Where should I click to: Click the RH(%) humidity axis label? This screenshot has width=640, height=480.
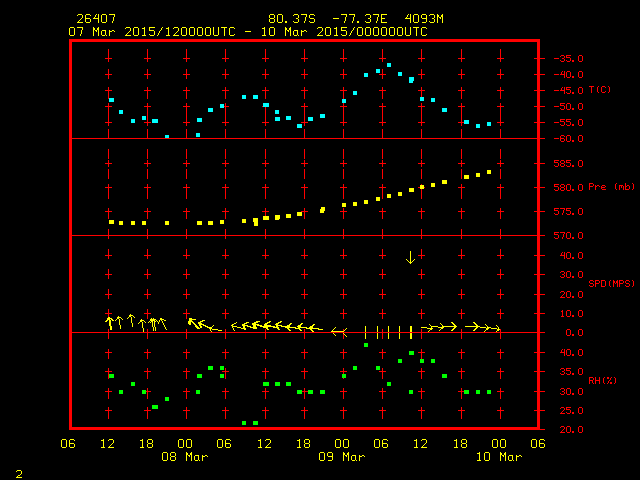pyautogui.click(x=602, y=380)
